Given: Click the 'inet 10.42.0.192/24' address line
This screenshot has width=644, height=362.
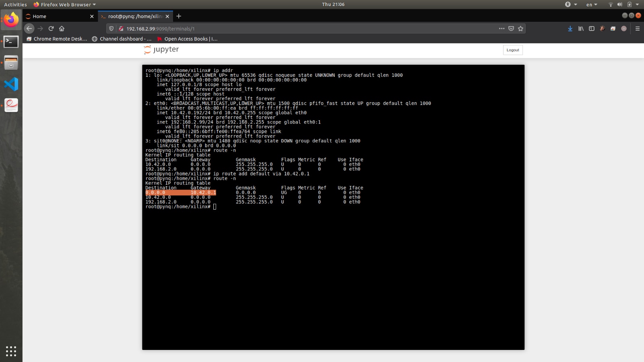Looking at the screenshot, I should pos(231,113).
